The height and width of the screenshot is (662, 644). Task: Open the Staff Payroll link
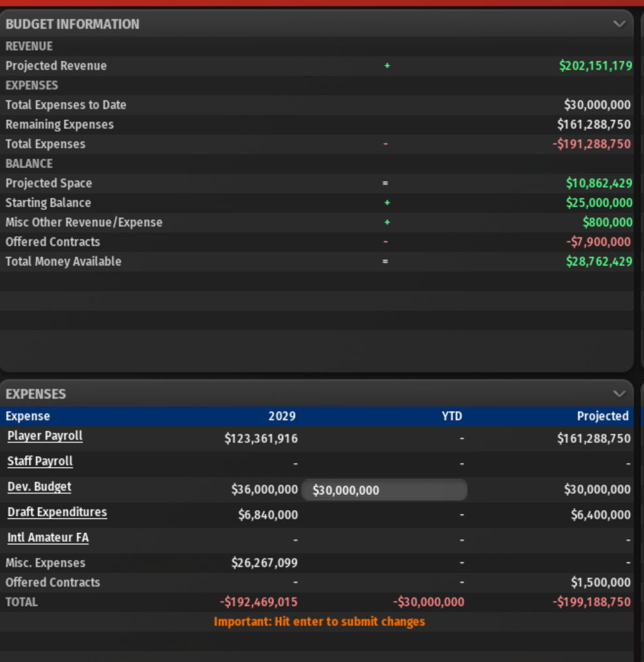[40, 462]
